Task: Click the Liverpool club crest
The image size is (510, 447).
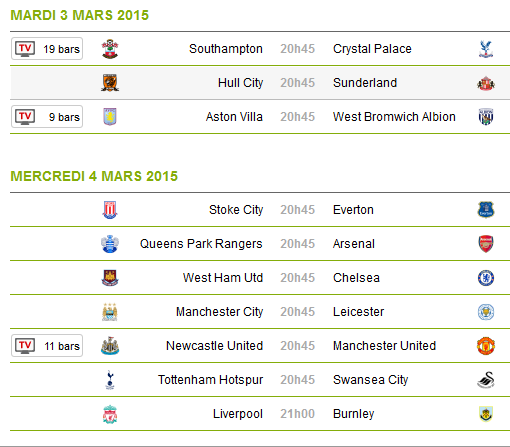Action: pyautogui.click(x=110, y=414)
